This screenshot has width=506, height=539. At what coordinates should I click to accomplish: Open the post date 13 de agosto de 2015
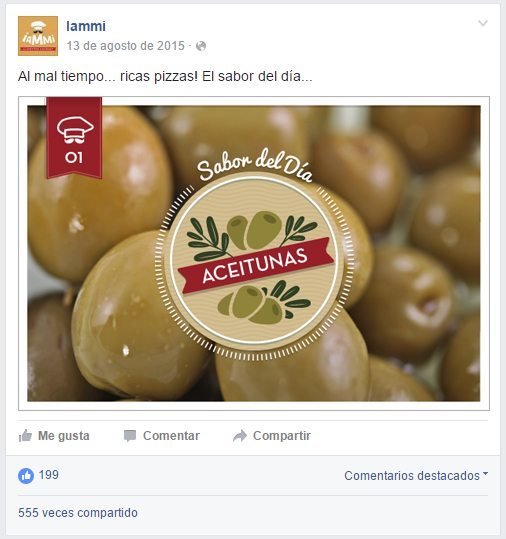click(125, 46)
